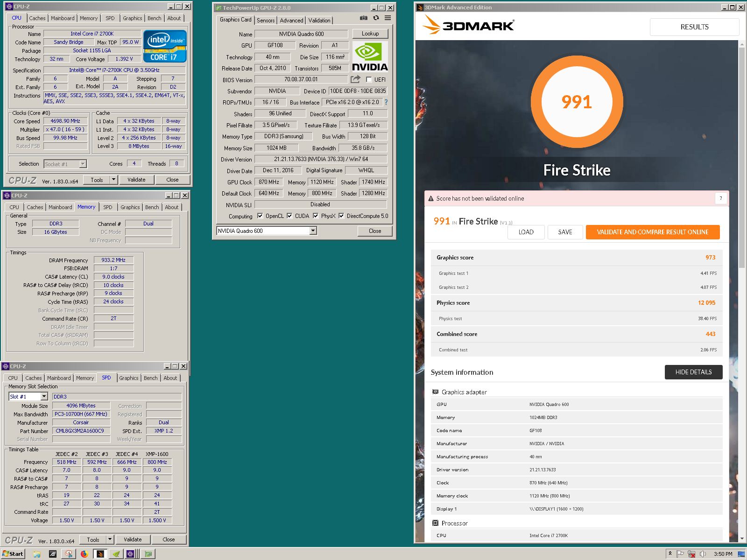Click the help question mark in validation notice
Screen dimensions: 747x560
click(x=720, y=198)
